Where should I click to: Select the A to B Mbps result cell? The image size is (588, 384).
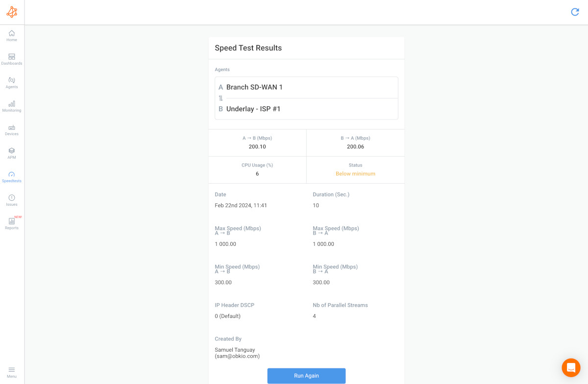pos(257,143)
